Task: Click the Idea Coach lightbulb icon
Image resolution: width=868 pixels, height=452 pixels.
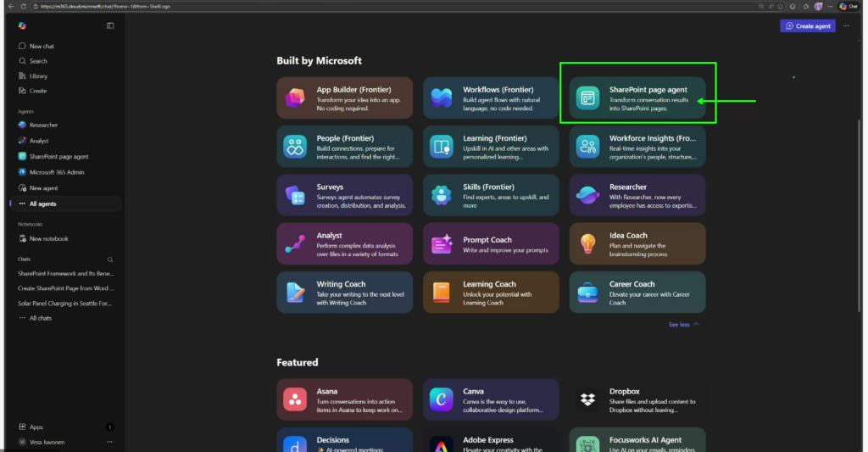Action: click(587, 244)
